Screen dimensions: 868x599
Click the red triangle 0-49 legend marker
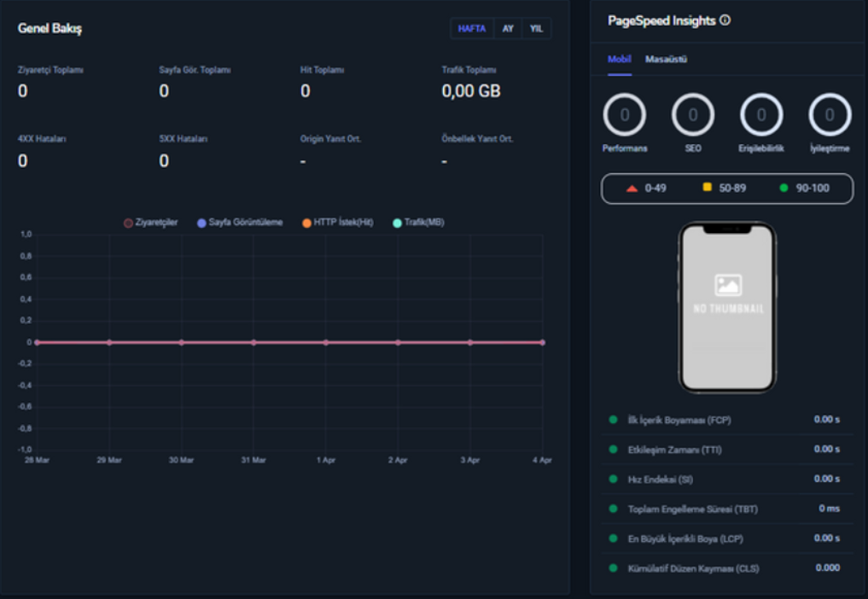tap(632, 189)
